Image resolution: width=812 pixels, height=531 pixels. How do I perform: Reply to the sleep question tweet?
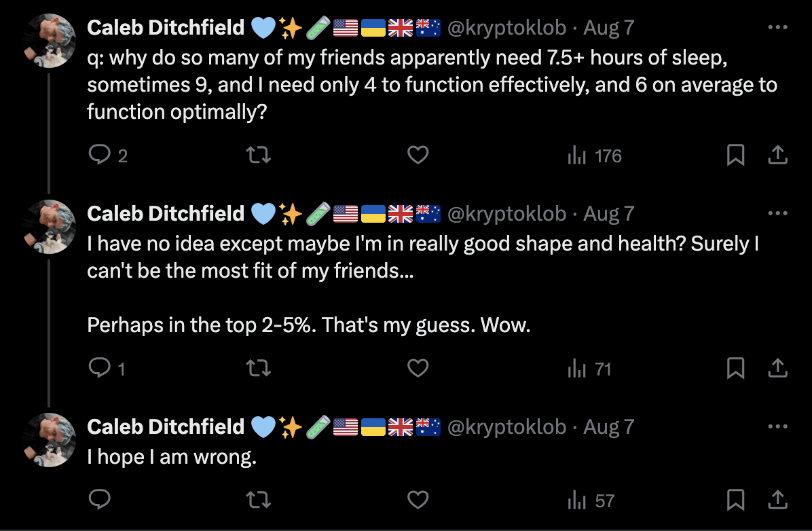tap(100, 156)
